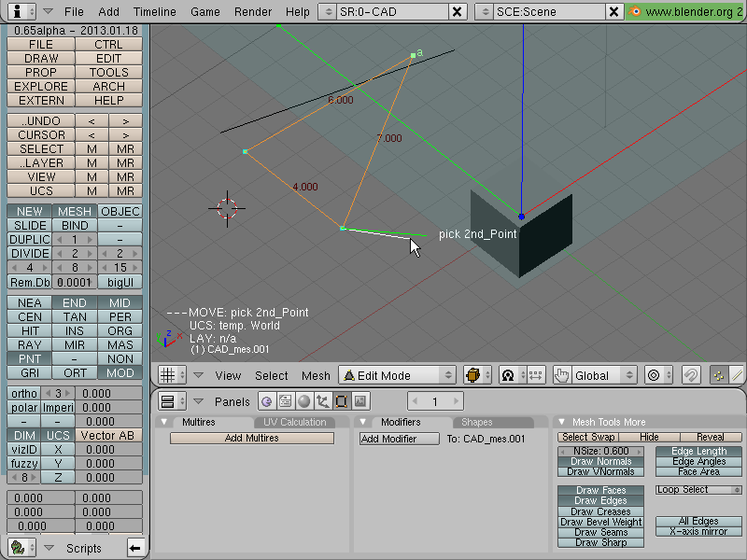
Task: Open the Loop Select dropdown
Action: (698, 489)
